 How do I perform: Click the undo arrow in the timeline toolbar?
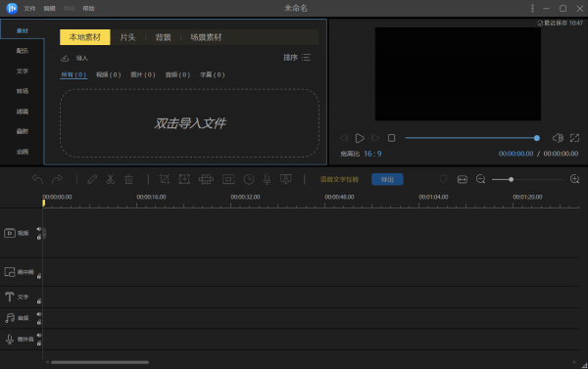[37, 179]
